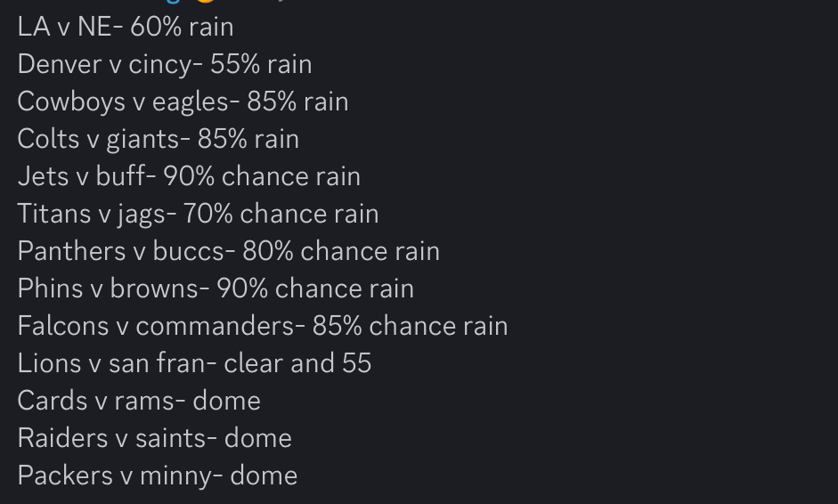Click the word Cowboys
The image size is (838, 504).
[x=71, y=102]
